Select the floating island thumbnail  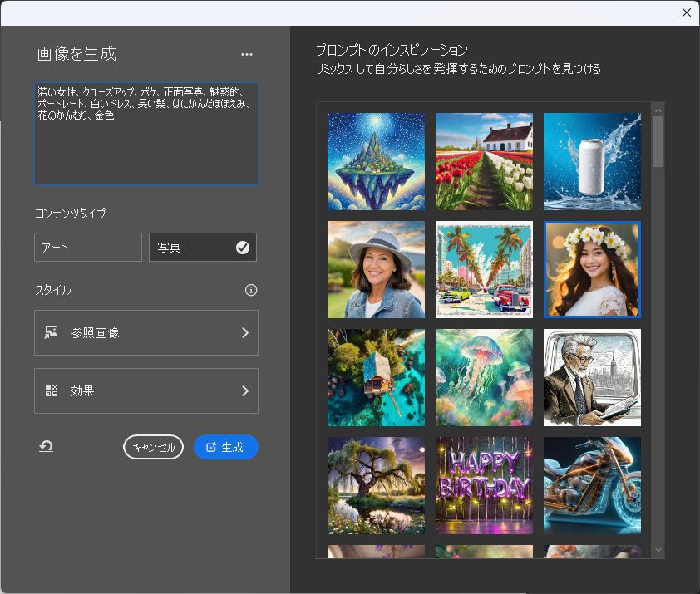point(376,161)
